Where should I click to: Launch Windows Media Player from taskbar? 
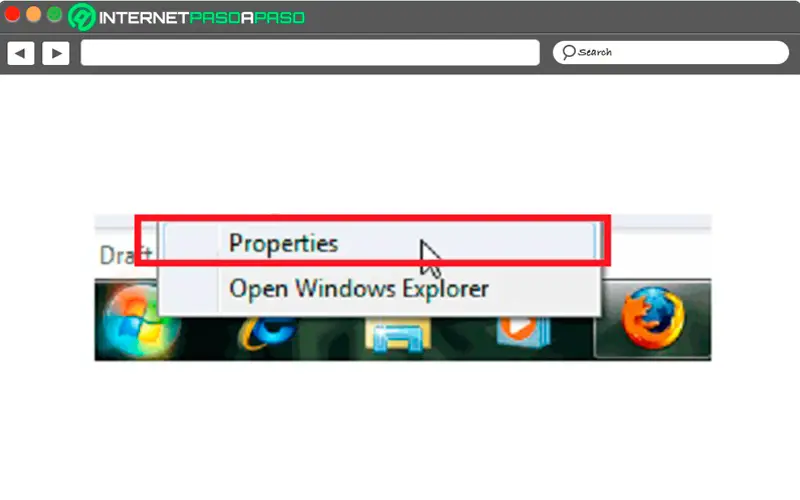523,331
